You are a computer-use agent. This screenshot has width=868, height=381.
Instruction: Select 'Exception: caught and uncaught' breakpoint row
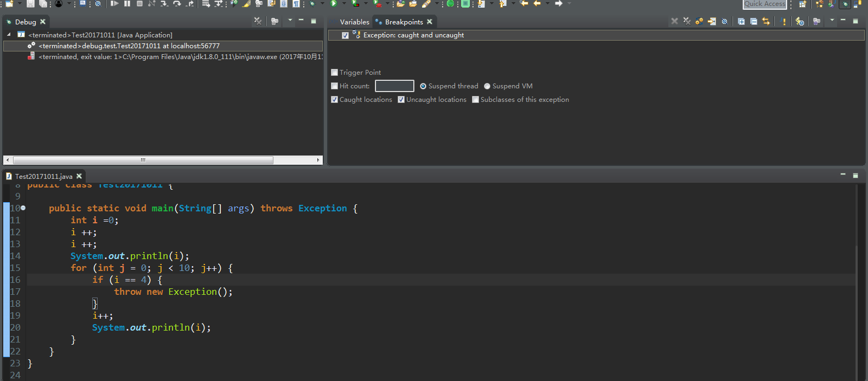[x=596, y=35]
